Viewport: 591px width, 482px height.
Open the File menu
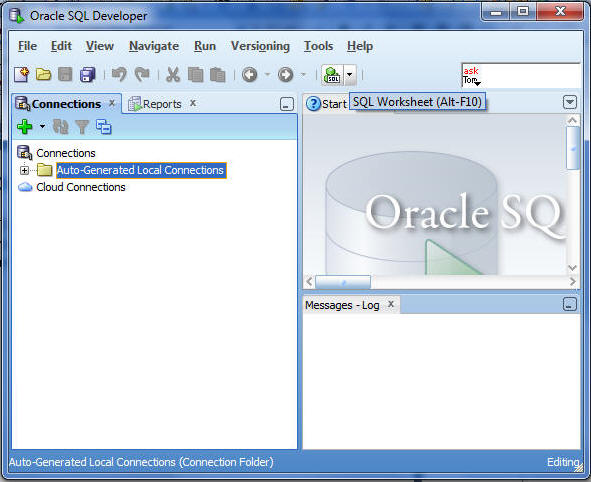[x=28, y=46]
